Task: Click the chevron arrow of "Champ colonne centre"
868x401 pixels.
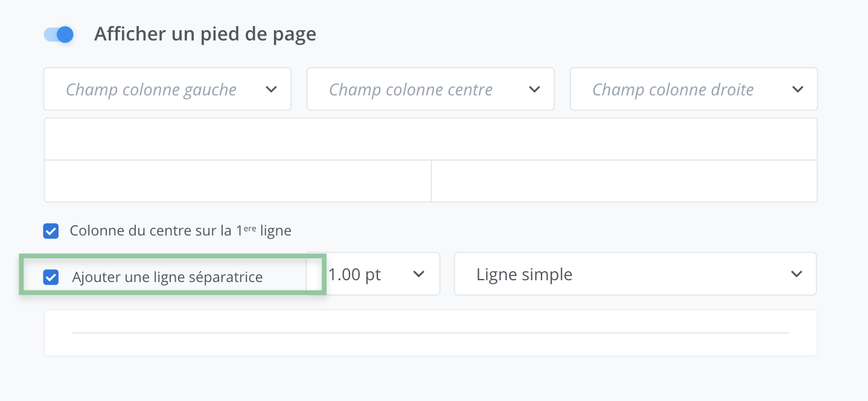Action: coord(534,89)
